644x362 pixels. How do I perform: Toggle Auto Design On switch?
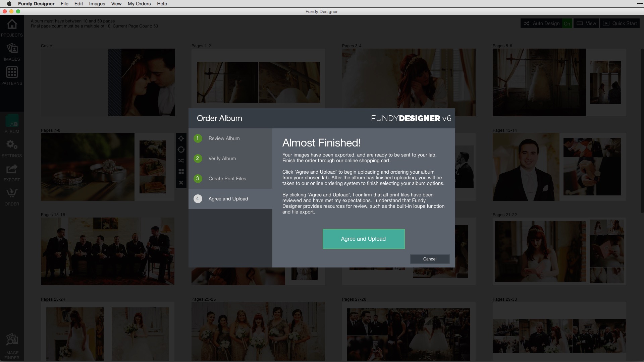coord(567,23)
